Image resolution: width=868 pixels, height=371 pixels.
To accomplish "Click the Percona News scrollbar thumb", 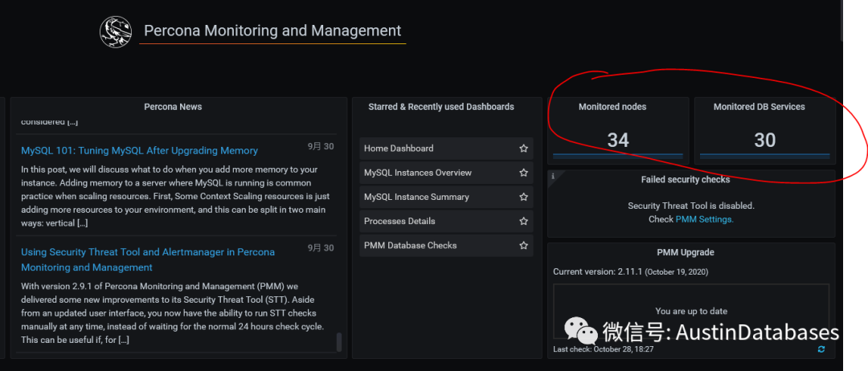I will (x=339, y=342).
